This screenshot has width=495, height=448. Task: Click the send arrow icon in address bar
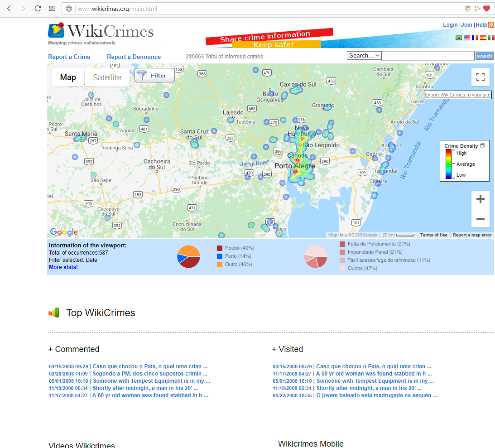[477, 9]
